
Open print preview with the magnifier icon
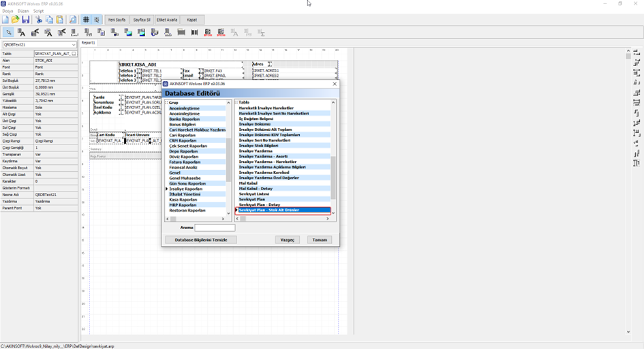(x=73, y=20)
